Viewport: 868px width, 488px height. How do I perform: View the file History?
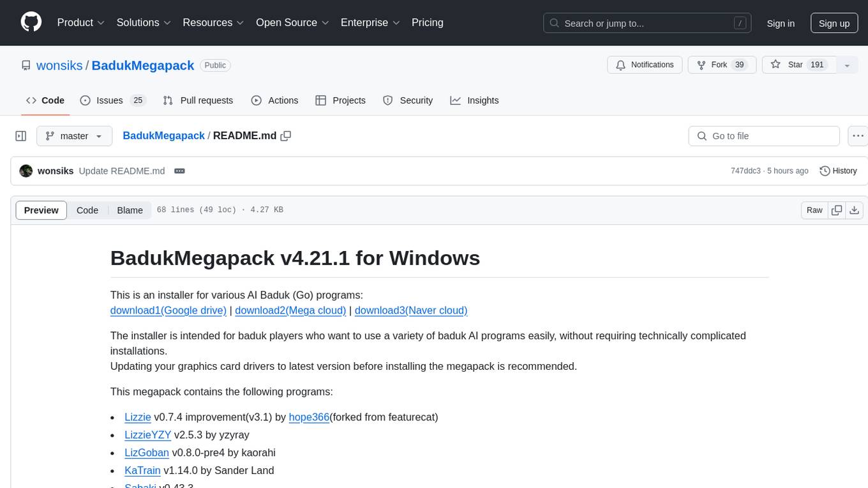(838, 171)
